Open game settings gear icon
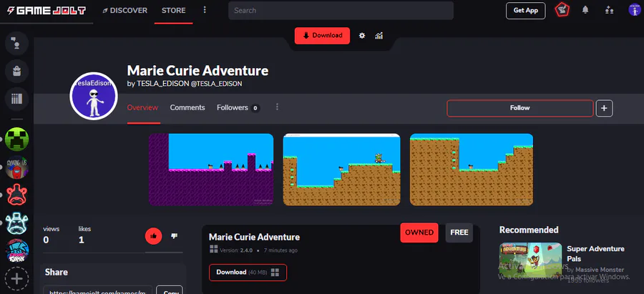Image resolution: width=644 pixels, height=294 pixels. pyautogui.click(x=362, y=36)
